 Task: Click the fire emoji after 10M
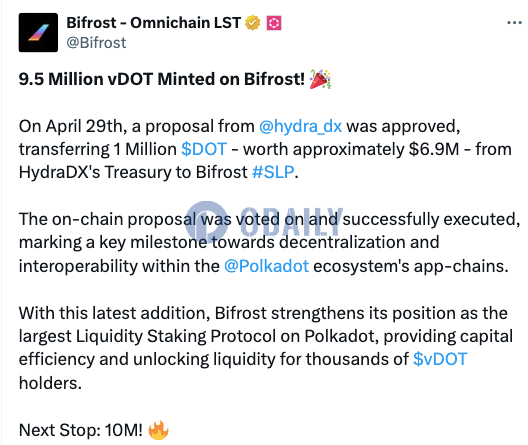coord(158,430)
